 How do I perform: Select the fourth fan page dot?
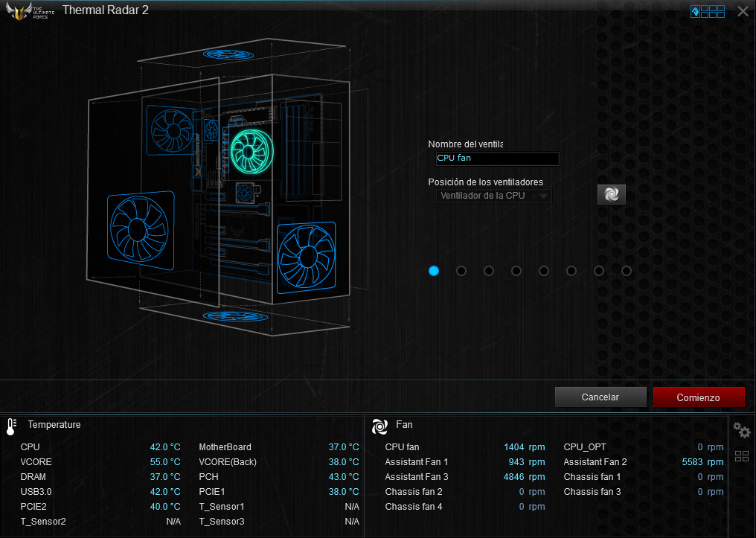(x=516, y=271)
